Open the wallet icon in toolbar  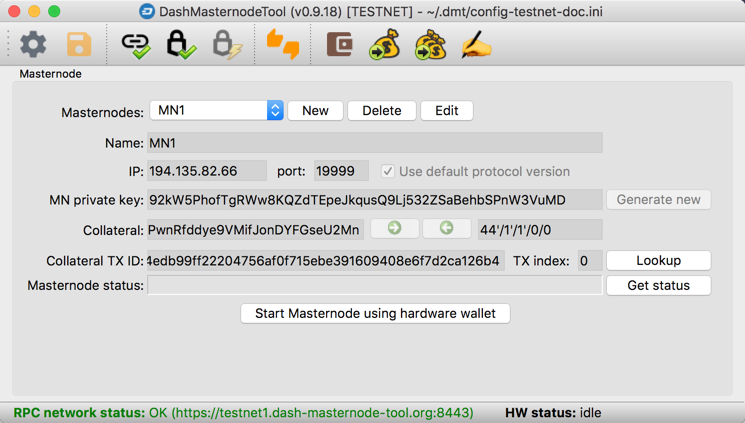(340, 44)
